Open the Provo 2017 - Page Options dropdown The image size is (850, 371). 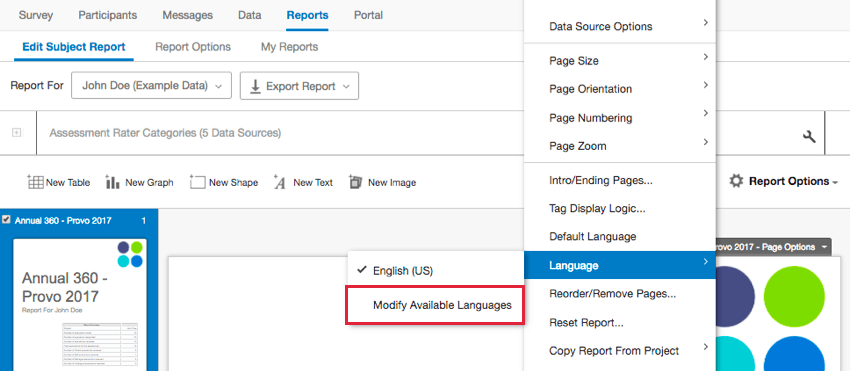point(773,247)
